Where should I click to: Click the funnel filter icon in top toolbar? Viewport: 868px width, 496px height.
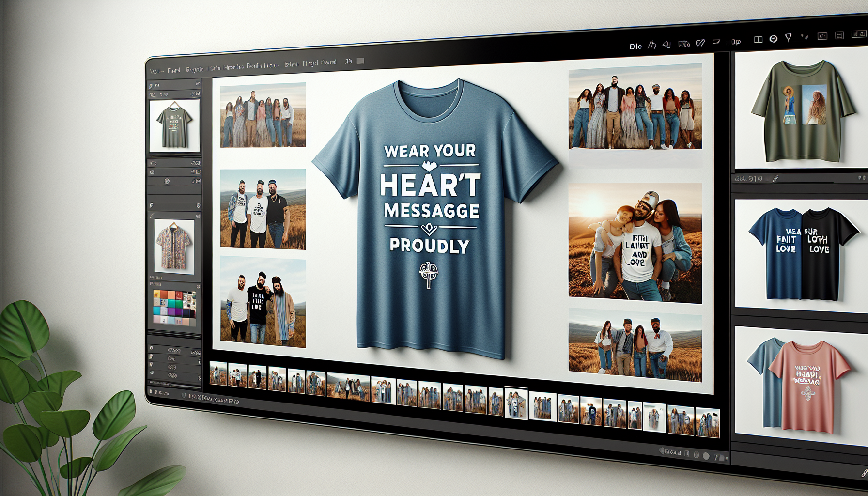[x=789, y=37]
